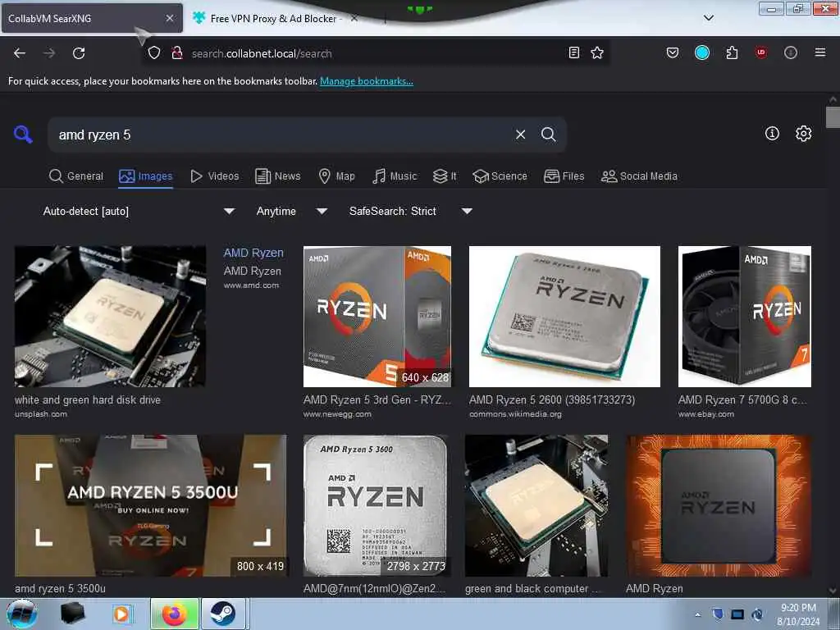The height and width of the screenshot is (630, 840).
Task: Click the AMD Ryzen 5 3rd Gen caption
Action: [377, 399]
